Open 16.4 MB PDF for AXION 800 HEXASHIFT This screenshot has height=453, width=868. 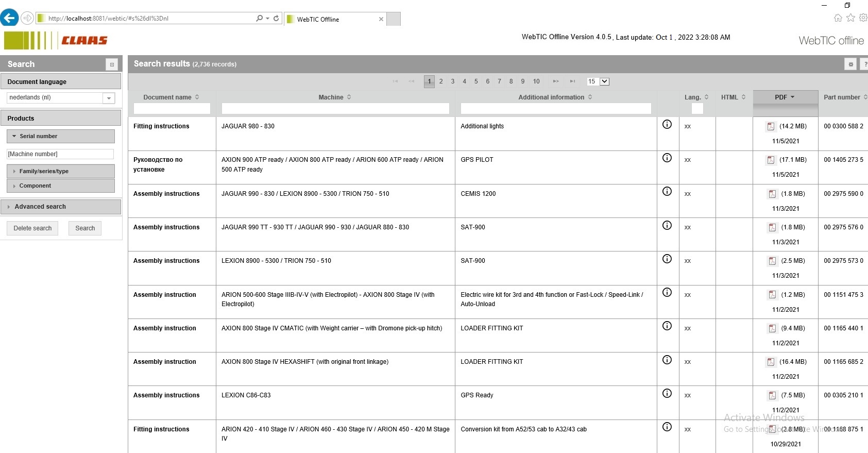pos(771,362)
